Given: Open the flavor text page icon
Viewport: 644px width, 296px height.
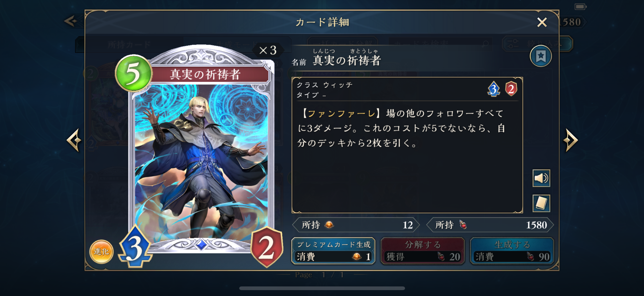Looking at the screenshot, I should tap(541, 203).
